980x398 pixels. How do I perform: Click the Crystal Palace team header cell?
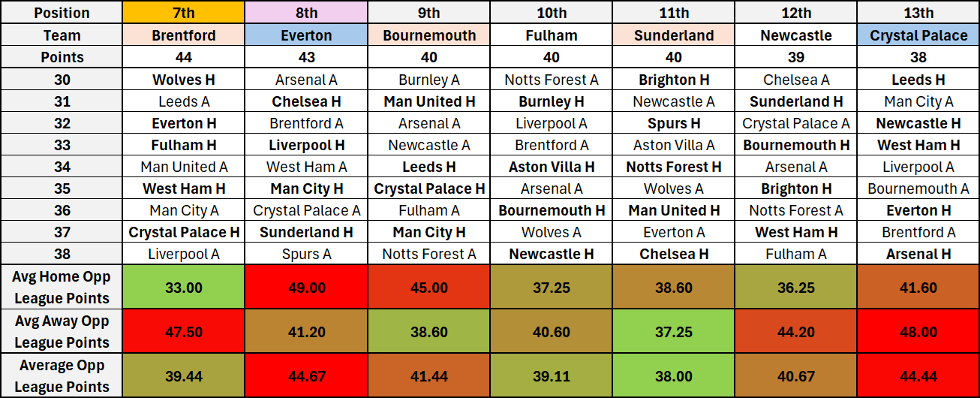tap(918, 35)
